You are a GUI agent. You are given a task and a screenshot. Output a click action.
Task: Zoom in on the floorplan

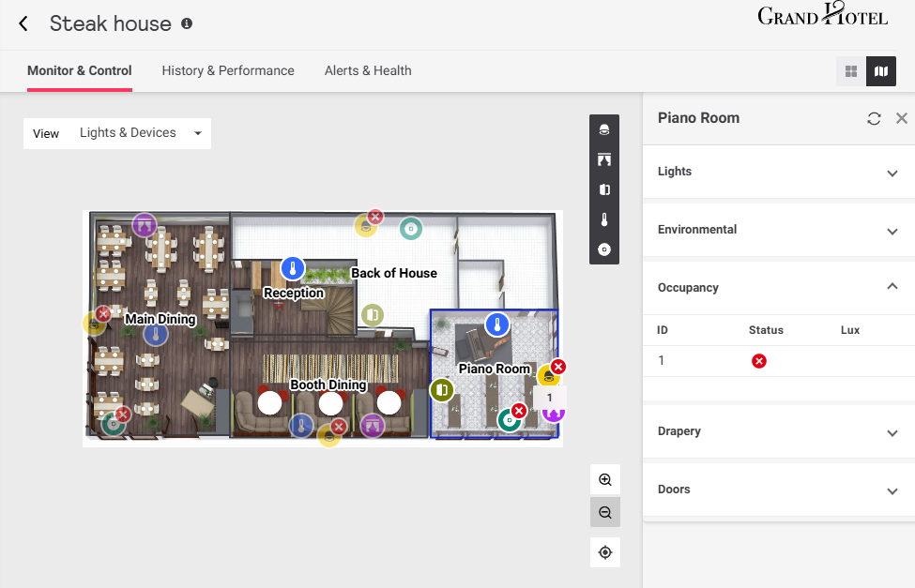(x=605, y=479)
